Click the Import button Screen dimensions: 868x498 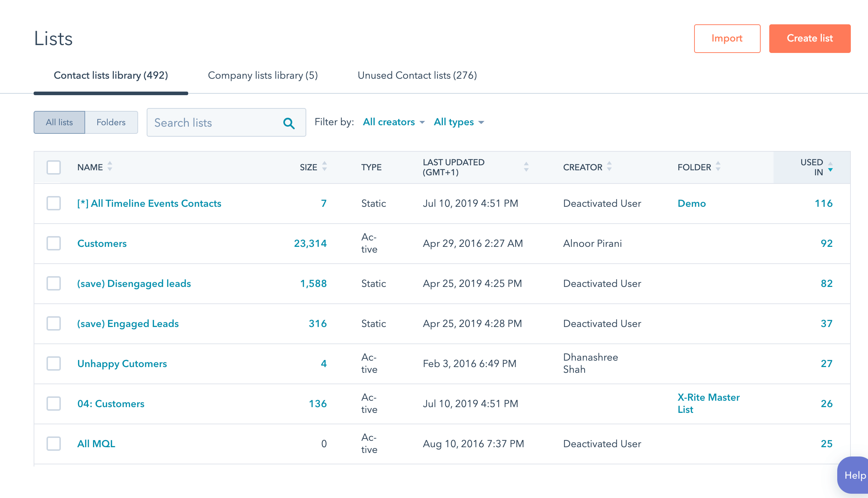pyautogui.click(x=727, y=38)
